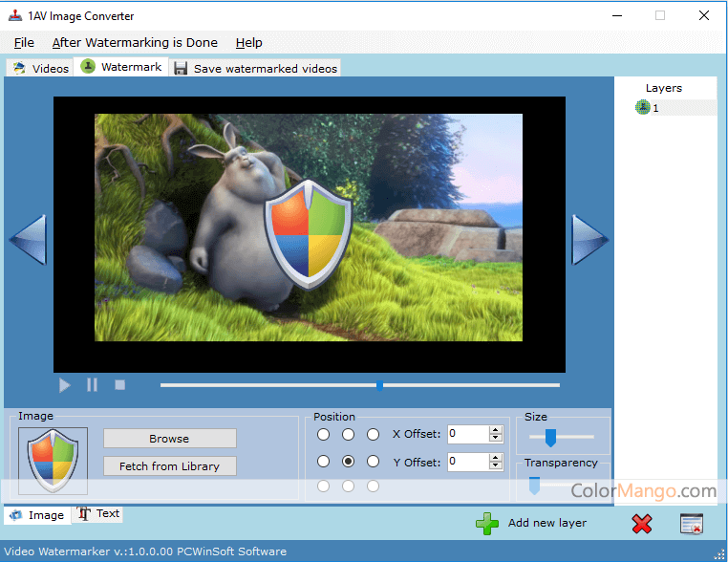
Task: Minimize the application window
Action: click(617, 15)
